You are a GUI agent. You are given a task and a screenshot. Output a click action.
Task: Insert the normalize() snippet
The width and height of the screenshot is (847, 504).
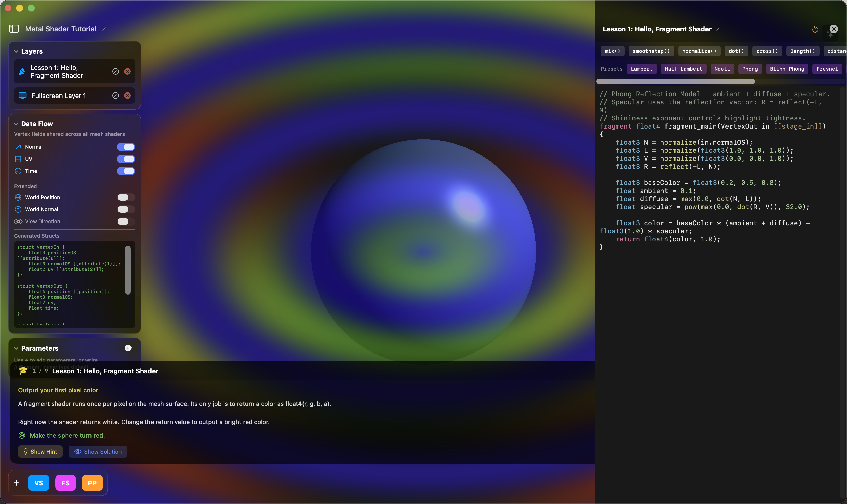click(x=699, y=51)
